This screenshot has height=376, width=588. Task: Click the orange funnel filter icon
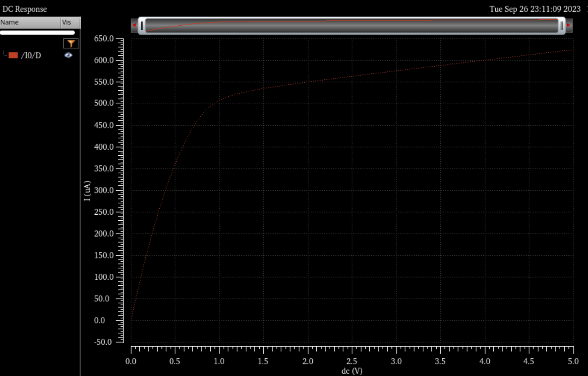point(71,43)
